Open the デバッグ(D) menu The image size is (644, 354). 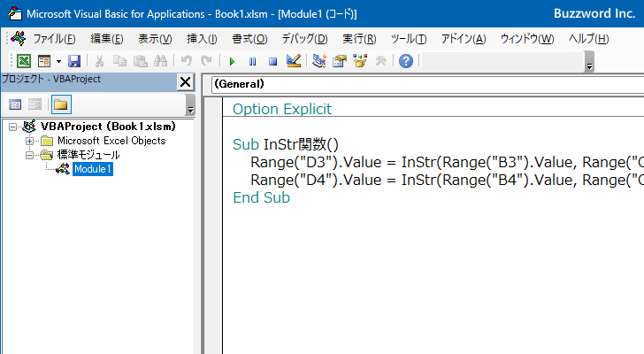[304, 39]
